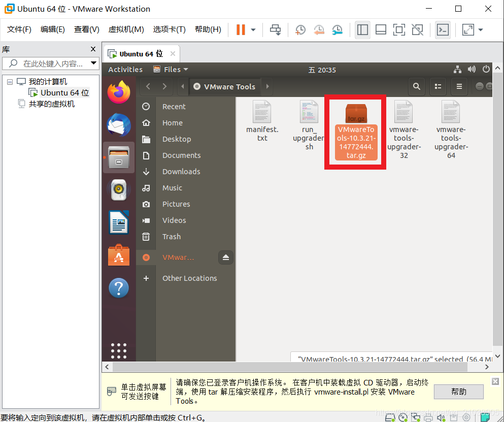504x422 pixels.
Task: Click the network status icon
Action: click(457, 69)
